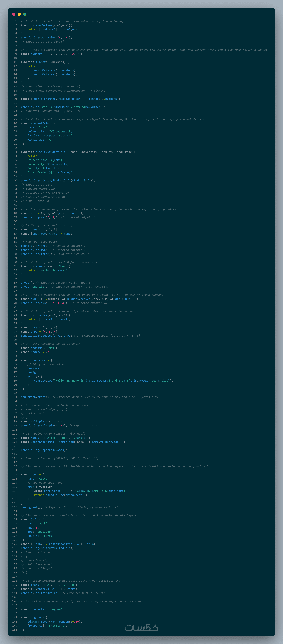Click line number 48 in the gutter
This screenshot has height=644, width=283.
coord(15,213)
